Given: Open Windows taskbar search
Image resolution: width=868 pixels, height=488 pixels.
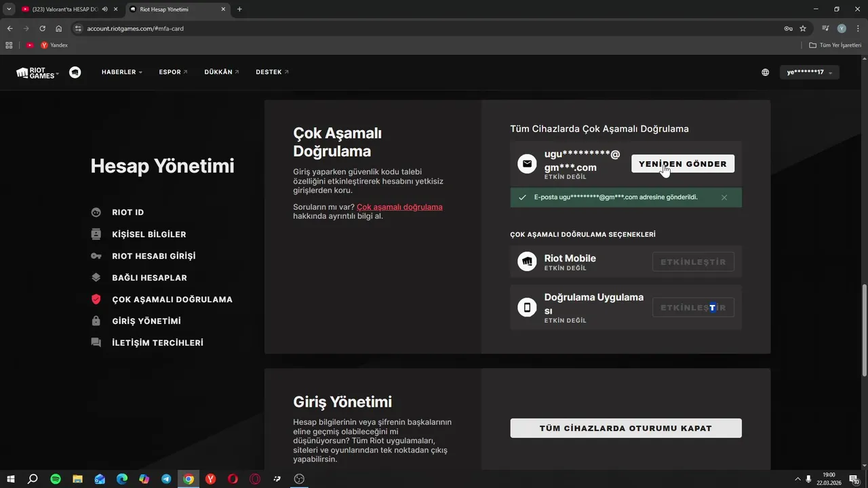Looking at the screenshot, I should [33, 479].
